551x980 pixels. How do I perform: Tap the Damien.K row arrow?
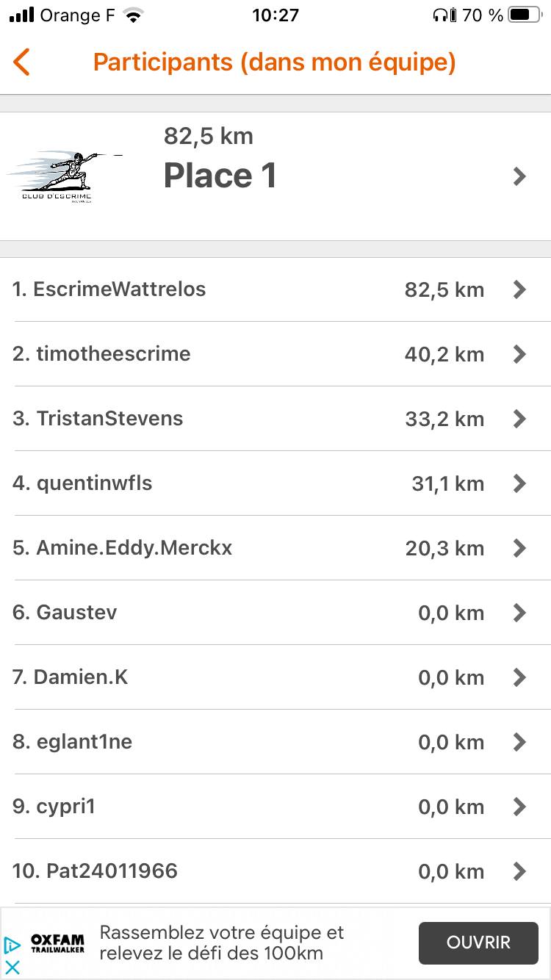(519, 677)
